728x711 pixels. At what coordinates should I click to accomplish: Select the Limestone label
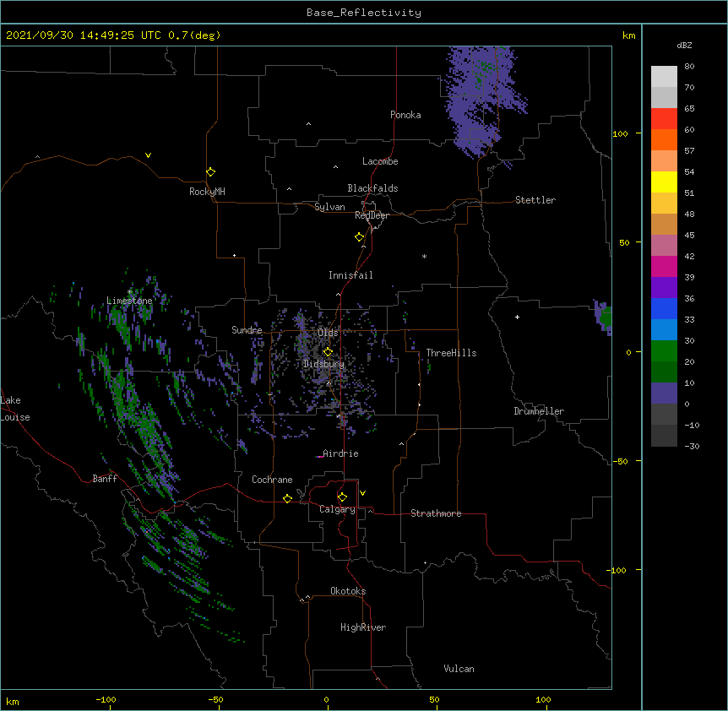(129, 301)
